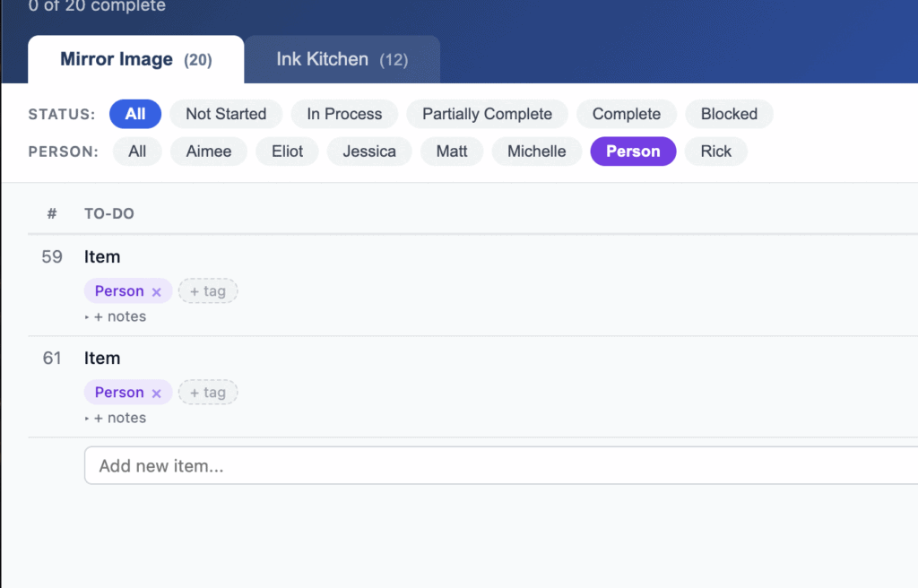Show items assigned to Rick
This screenshot has height=588, width=918.
click(715, 151)
